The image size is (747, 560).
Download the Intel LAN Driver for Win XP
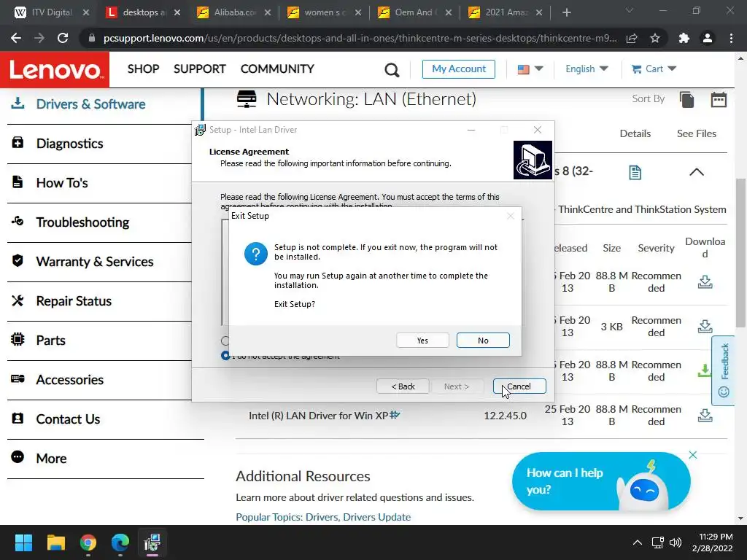705,415
